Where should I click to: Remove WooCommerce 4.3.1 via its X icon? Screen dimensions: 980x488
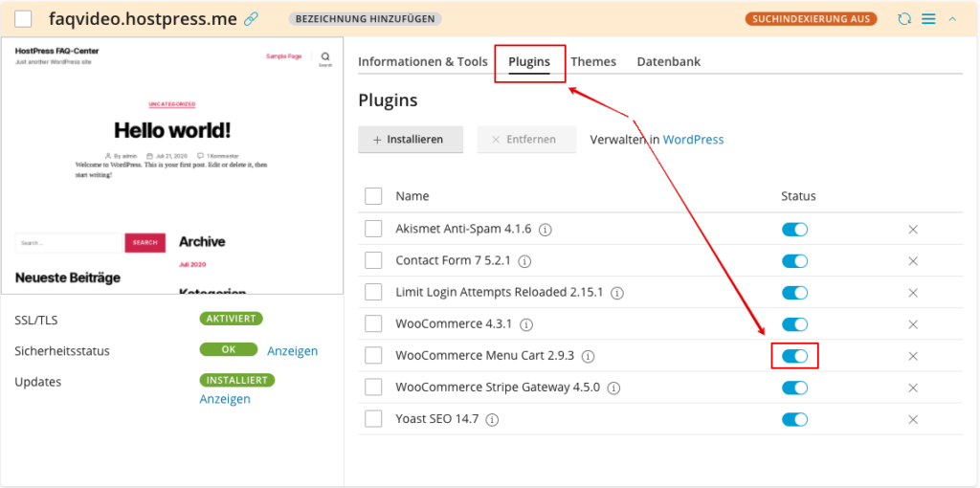[x=912, y=324]
